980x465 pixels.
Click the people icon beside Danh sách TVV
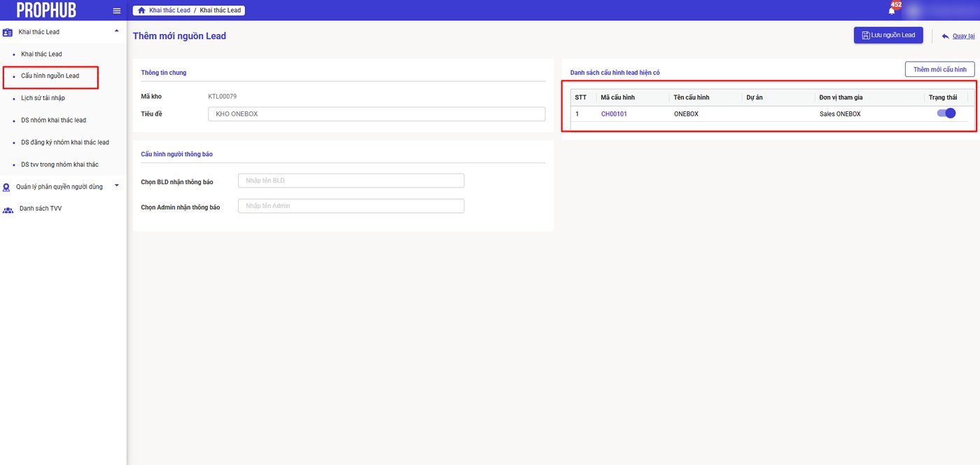click(8, 209)
